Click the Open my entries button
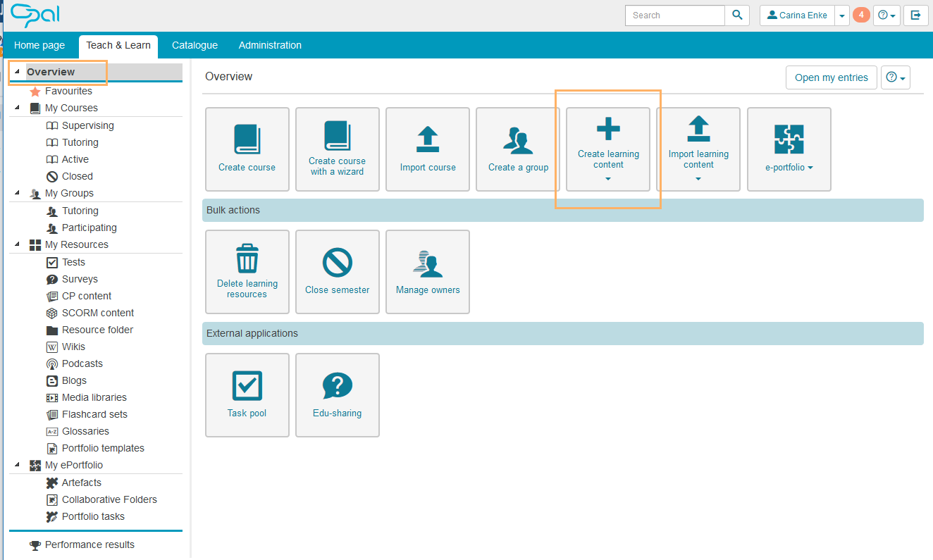The image size is (933, 560). tap(831, 77)
